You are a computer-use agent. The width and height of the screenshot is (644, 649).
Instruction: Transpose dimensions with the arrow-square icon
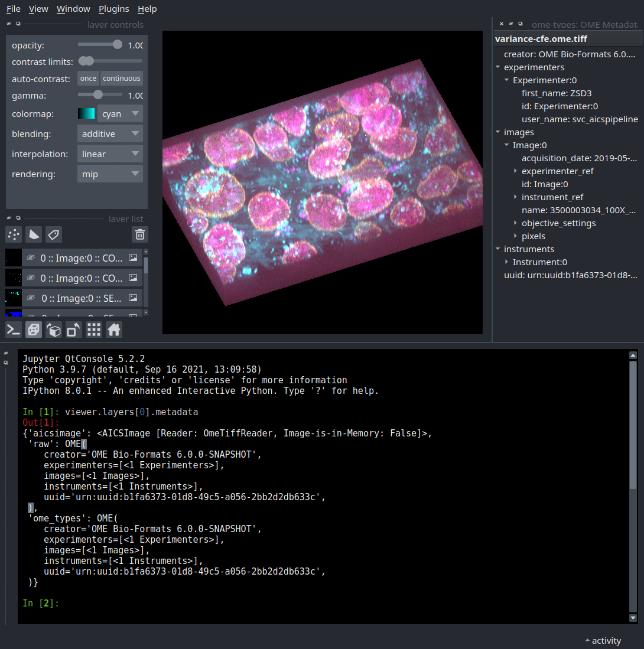(x=73, y=330)
